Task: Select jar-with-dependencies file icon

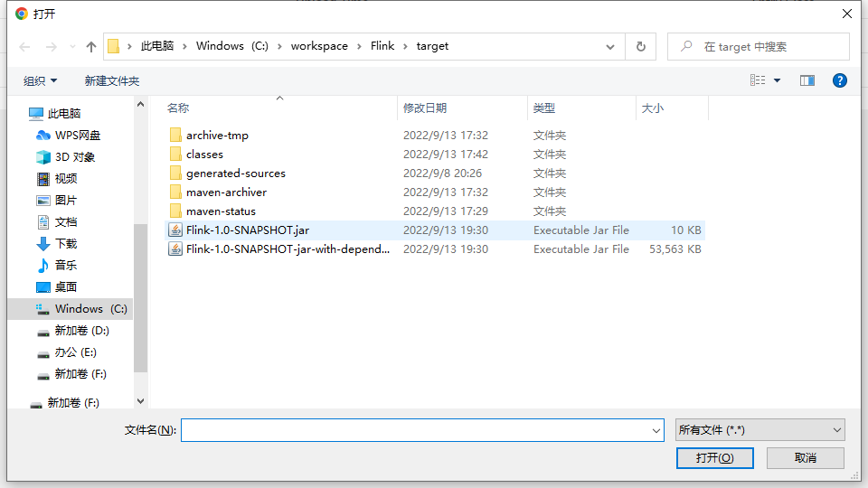Action: pyautogui.click(x=175, y=249)
